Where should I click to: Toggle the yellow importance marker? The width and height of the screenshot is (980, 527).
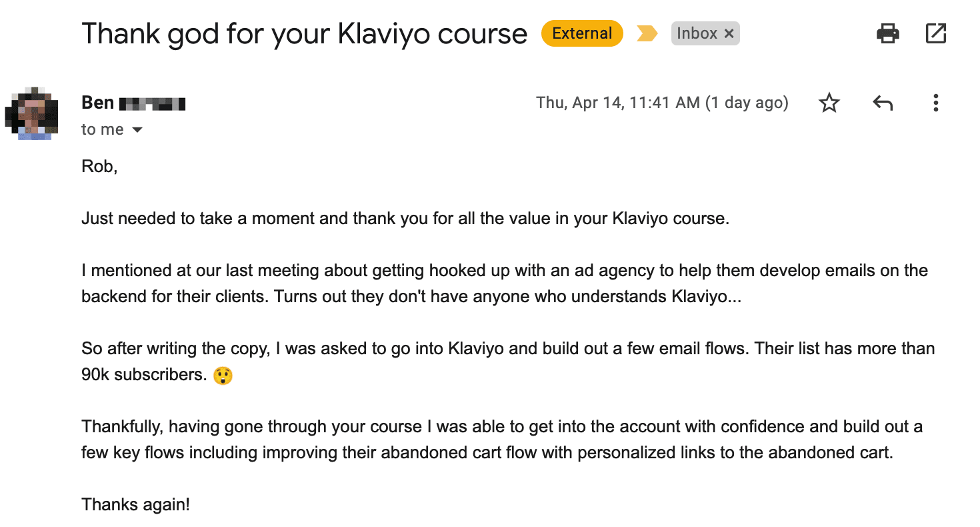[647, 33]
